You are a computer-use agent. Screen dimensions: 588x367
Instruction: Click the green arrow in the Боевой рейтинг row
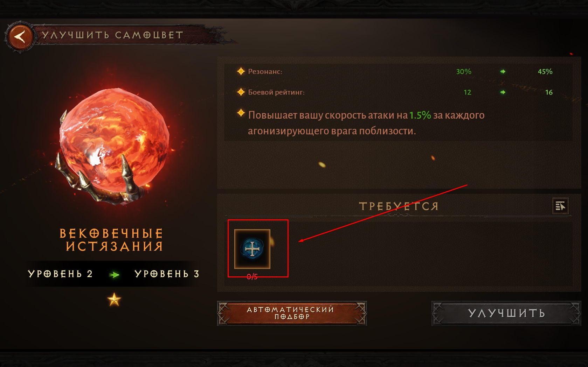(503, 92)
